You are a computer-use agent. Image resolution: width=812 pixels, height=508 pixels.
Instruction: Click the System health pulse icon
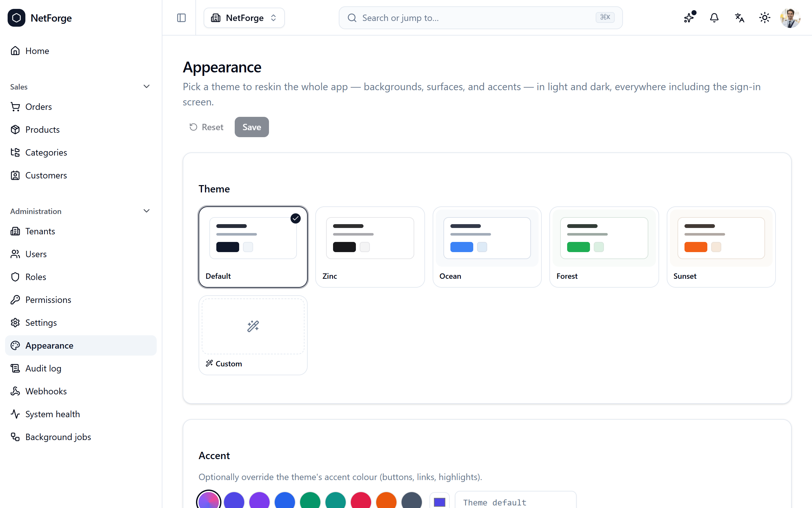(x=15, y=414)
